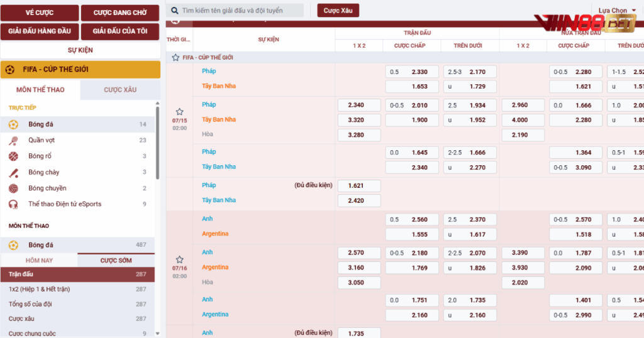This screenshot has height=338, width=644.
Task: Click GIẢI ĐẤU CỦA TÔI button
Action: 120,31
